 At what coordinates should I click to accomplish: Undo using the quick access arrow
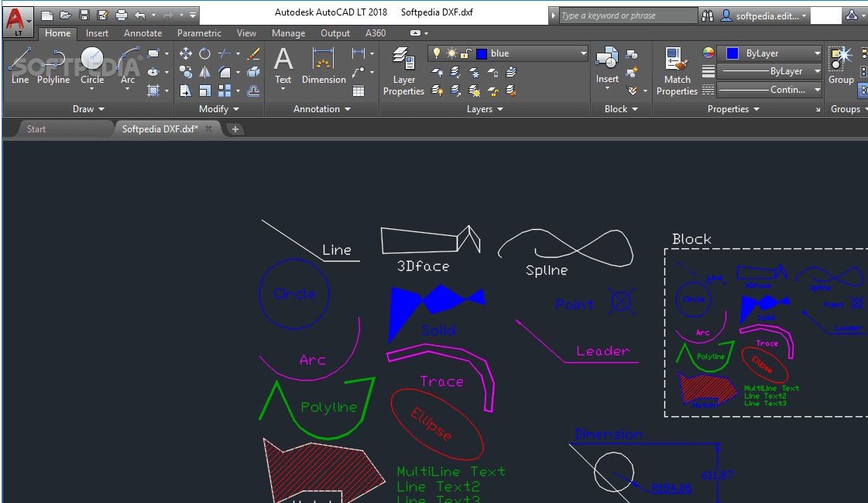point(140,15)
